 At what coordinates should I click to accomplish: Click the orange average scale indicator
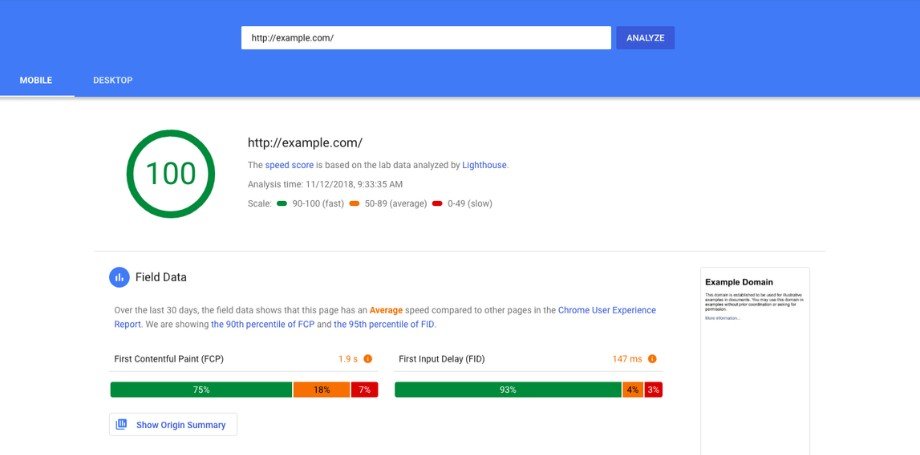[x=355, y=204]
